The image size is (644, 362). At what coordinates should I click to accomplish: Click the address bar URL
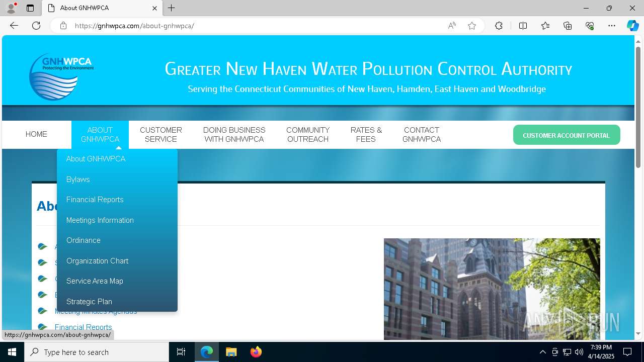click(134, 26)
